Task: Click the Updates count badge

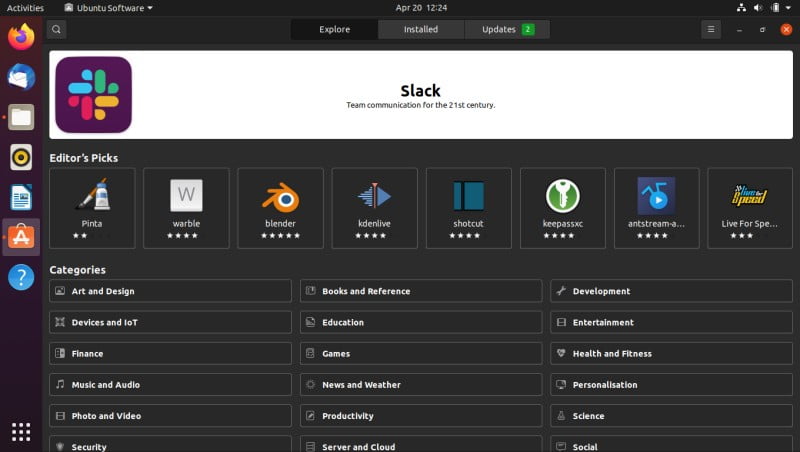Action: click(528, 30)
